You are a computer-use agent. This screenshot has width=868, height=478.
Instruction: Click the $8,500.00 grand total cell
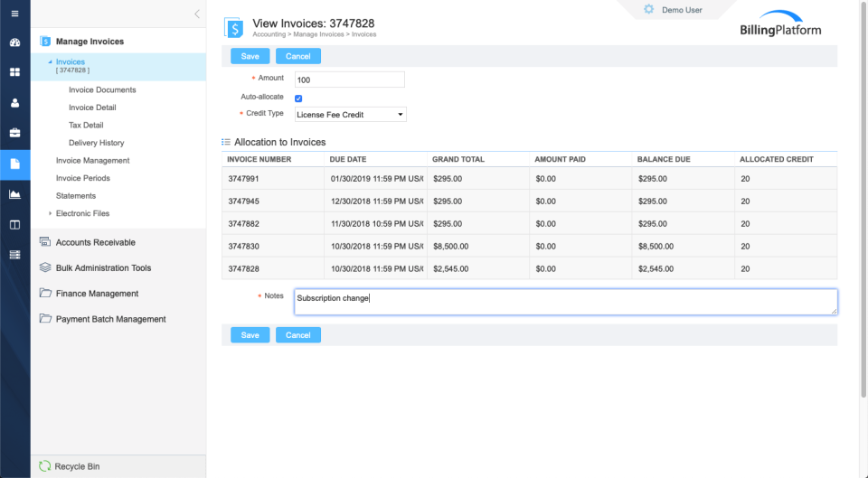(x=477, y=246)
